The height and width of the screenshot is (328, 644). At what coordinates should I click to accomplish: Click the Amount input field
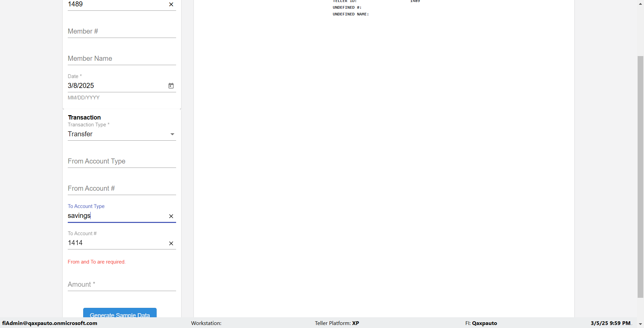(x=122, y=284)
